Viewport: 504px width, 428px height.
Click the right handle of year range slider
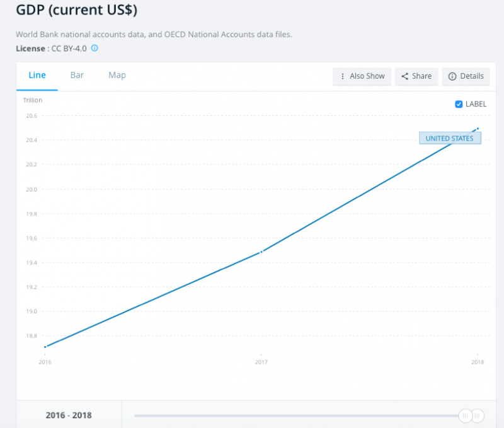tap(478, 415)
